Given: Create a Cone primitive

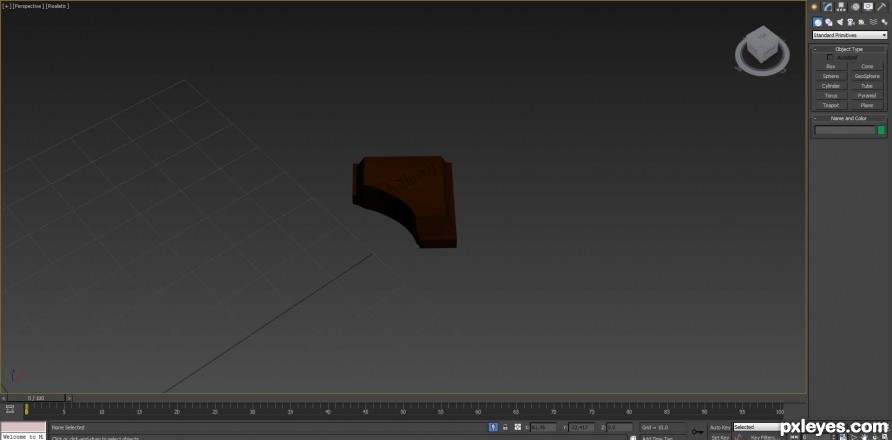Looking at the screenshot, I should coord(867,67).
